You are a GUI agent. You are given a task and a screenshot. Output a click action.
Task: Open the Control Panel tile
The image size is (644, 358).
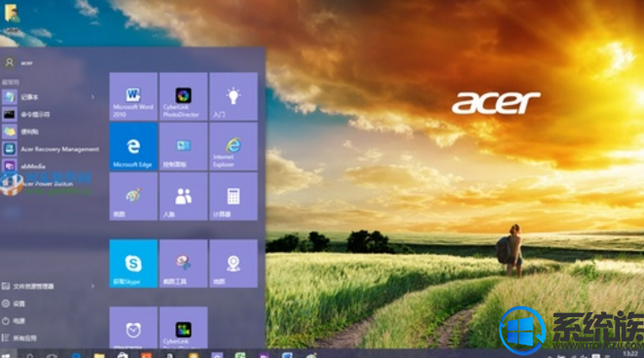[183, 147]
